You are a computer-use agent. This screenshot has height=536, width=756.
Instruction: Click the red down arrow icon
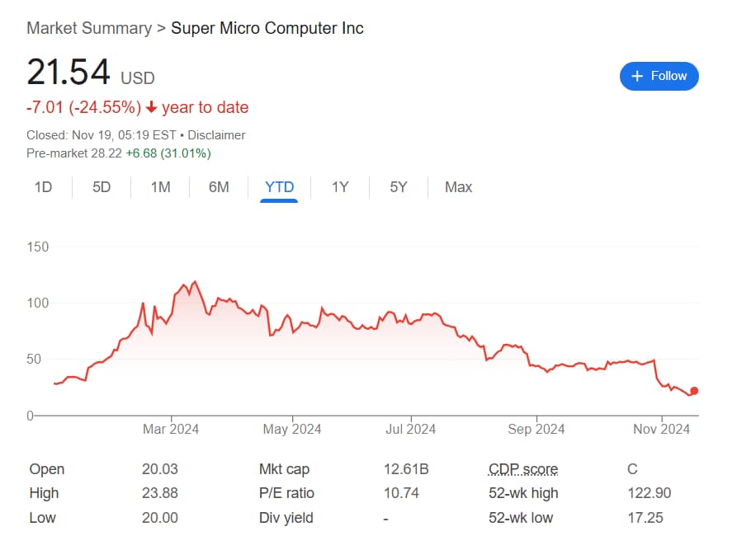(x=151, y=107)
